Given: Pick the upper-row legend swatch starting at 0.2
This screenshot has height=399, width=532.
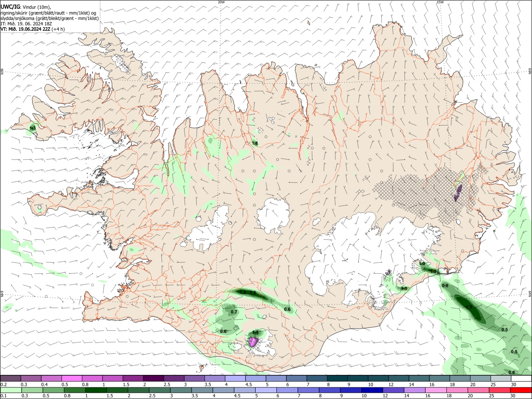Looking at the screenshot, I should point(10,378).
